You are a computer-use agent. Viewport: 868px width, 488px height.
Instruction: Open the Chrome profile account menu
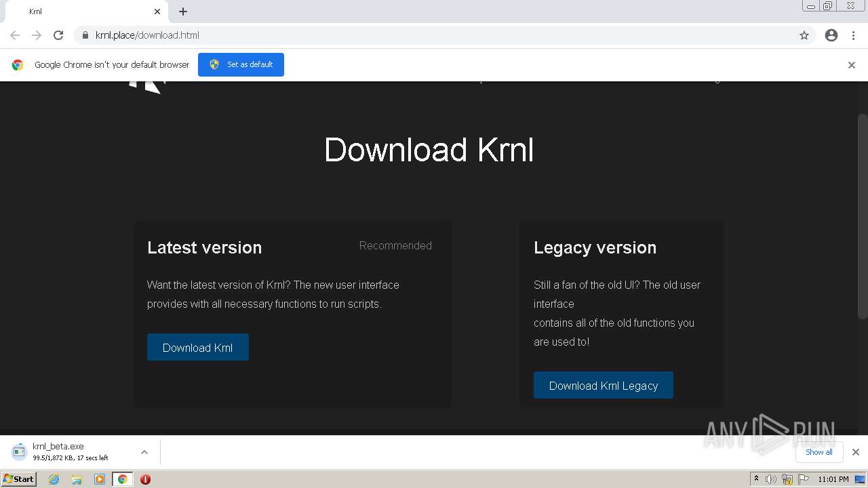pyautogui.click(x=831, y=35)
